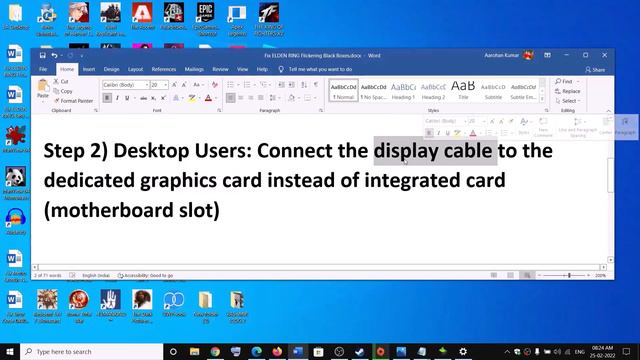Click the Decrease Font Size icon
The width and height of the screenshot is (640, 360).
click(x=184, y=85)
